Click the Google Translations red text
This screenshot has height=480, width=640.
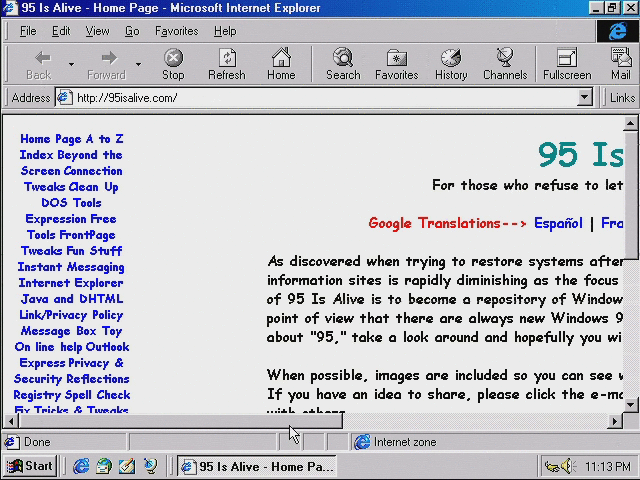point(447,223)
